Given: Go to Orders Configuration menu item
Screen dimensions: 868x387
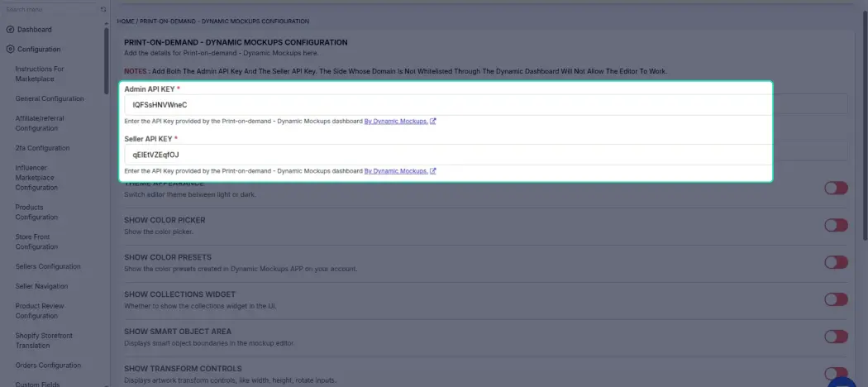Looking at the screenshot, I should pos(48,365).
